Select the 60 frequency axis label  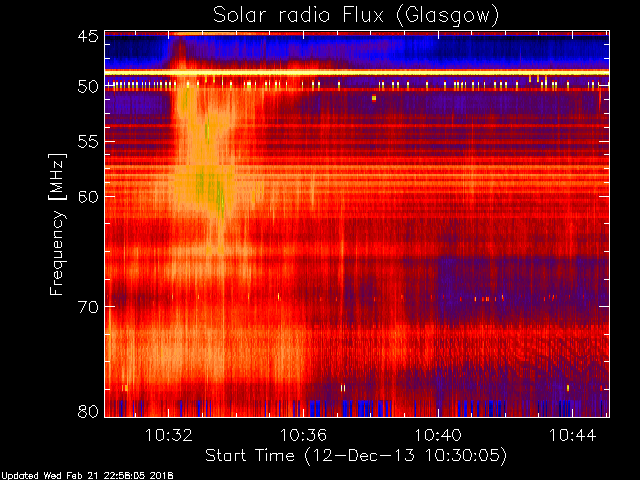88,196
